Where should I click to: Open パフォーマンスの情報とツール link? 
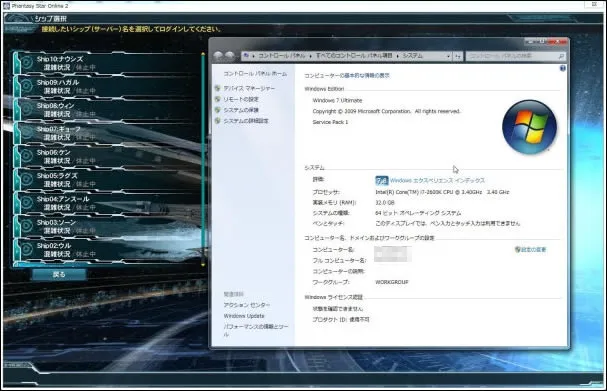pyautogui.click(x=255, y=330)
